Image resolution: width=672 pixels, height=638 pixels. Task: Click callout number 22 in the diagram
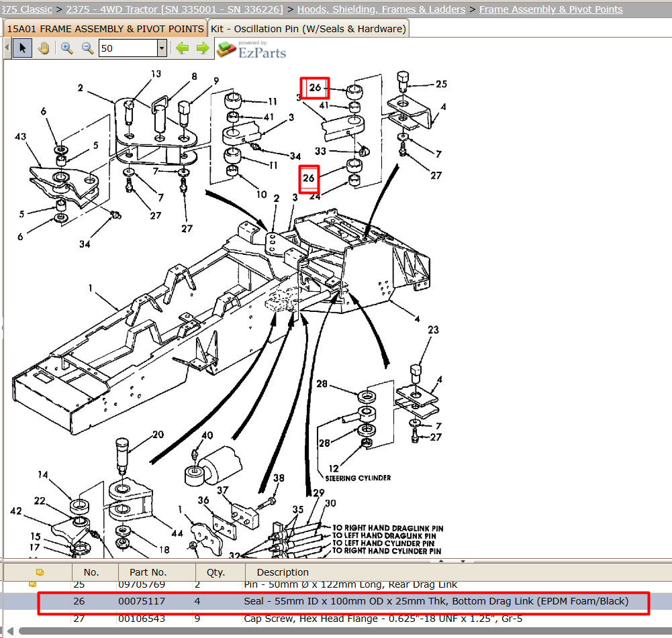coord(40,500)
